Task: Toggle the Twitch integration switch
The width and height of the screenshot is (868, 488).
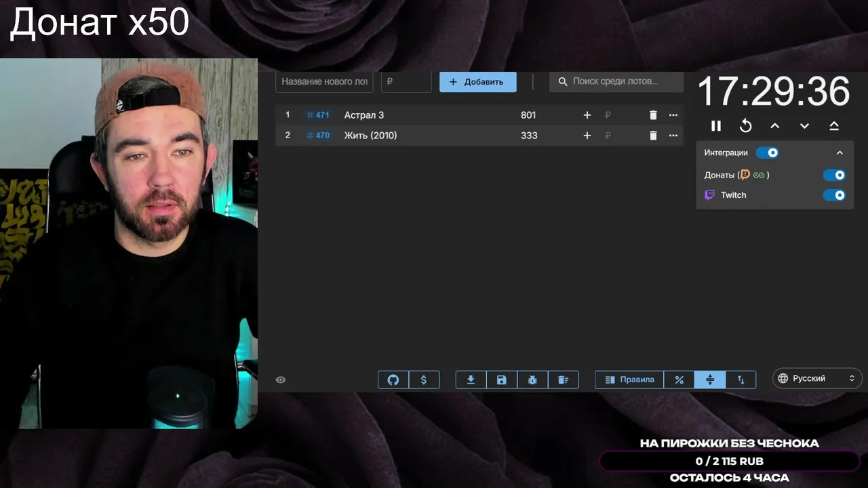Action: (834, 195)
